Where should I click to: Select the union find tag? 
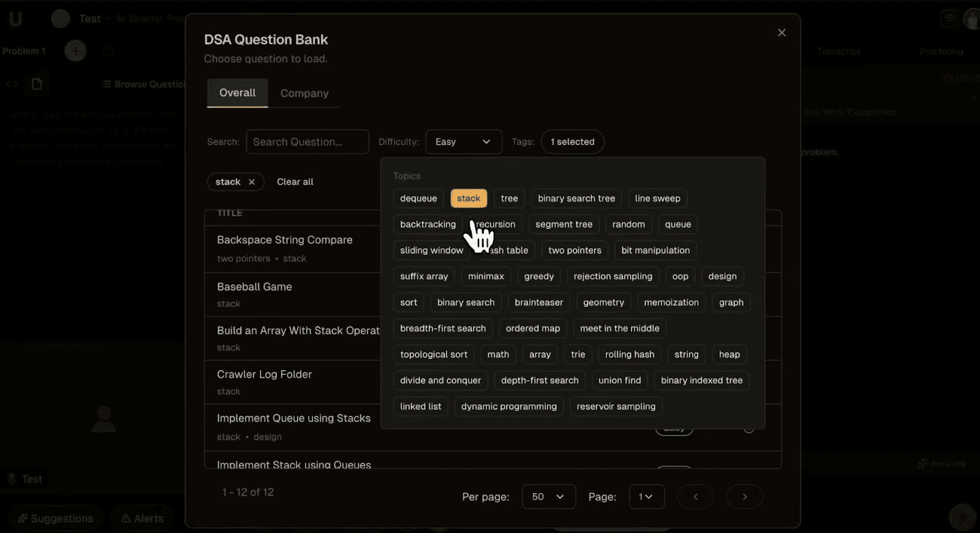619,380
